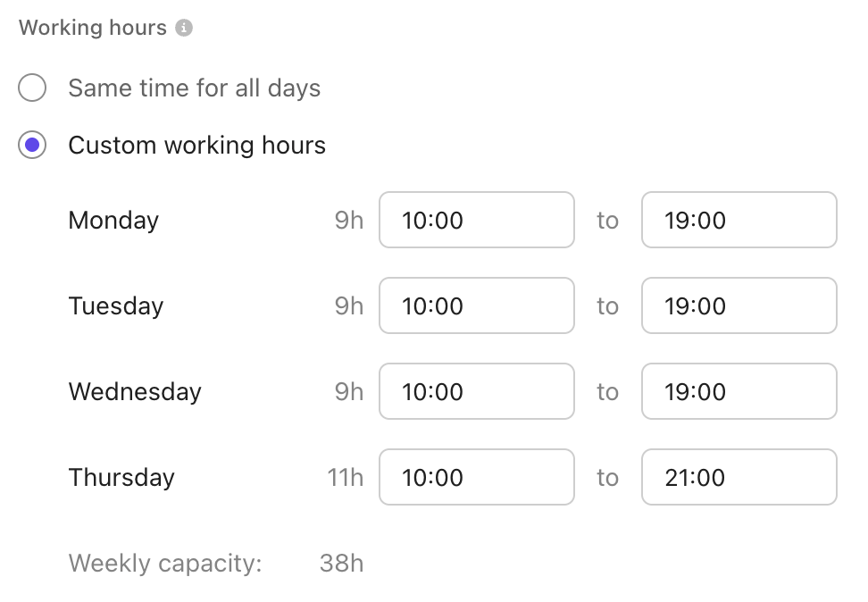Click the Weekly capacity label
Image resolution: width=868 pixels, height=602 pixels.
(165, 564)
